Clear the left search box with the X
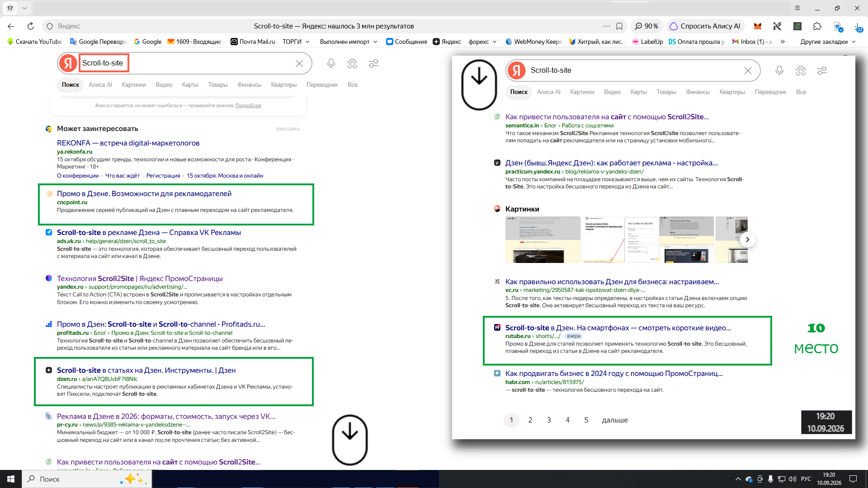 coord(299,63)
